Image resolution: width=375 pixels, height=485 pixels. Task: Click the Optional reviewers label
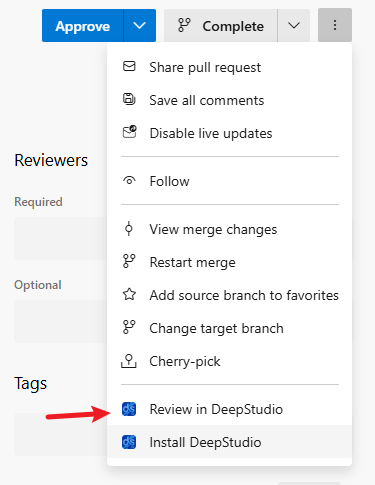pos(38,285)
